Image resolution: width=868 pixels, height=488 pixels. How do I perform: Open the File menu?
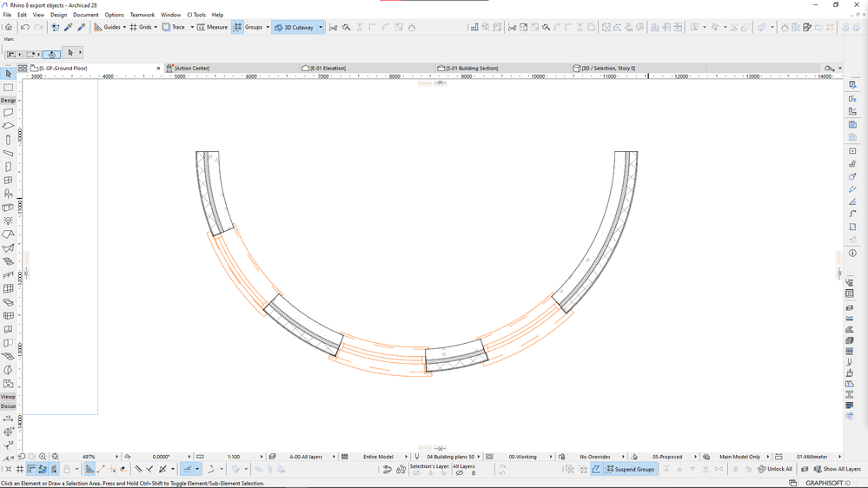click(7, 15)
